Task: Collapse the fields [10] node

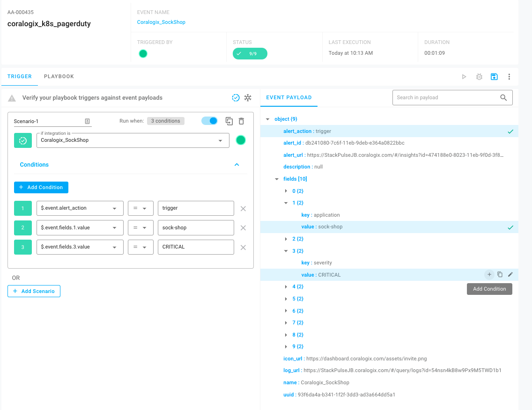Action: (277, 179)
